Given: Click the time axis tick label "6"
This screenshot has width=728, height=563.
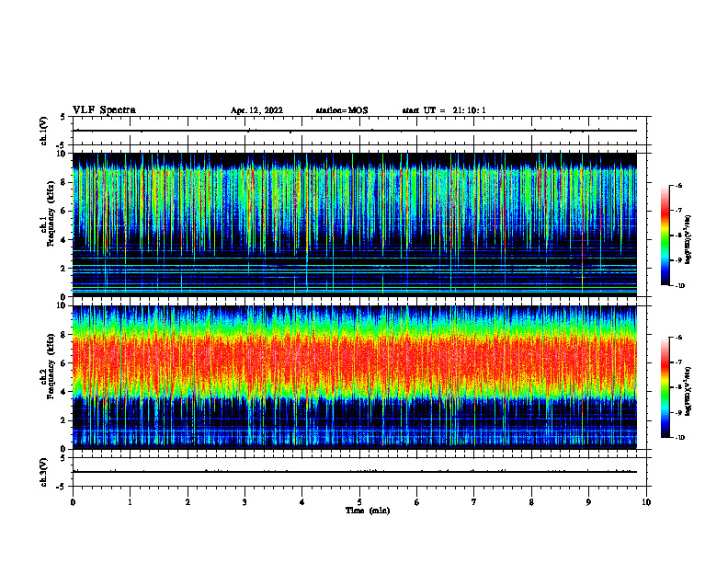Looking at the screenshot, I should pyautogui.click(x=417, y=502).
